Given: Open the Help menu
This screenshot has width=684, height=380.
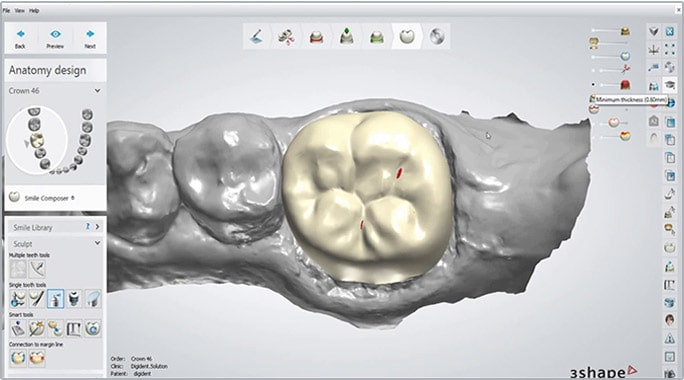Looking at the screenshot, I should [x=34, y=10].
